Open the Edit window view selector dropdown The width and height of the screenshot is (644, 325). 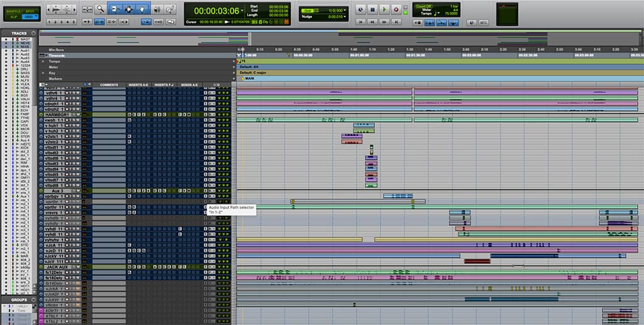coord(43,85)
